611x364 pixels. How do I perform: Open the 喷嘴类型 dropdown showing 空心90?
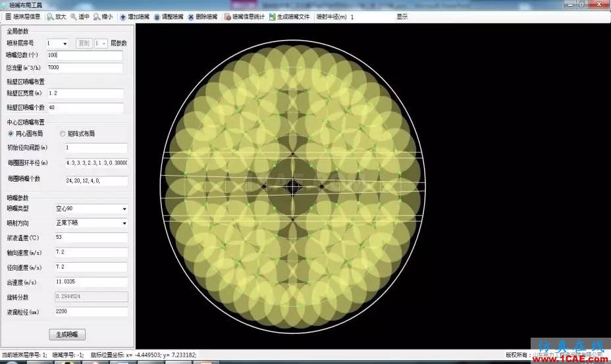pyautogui.click(x=91, y=209)
